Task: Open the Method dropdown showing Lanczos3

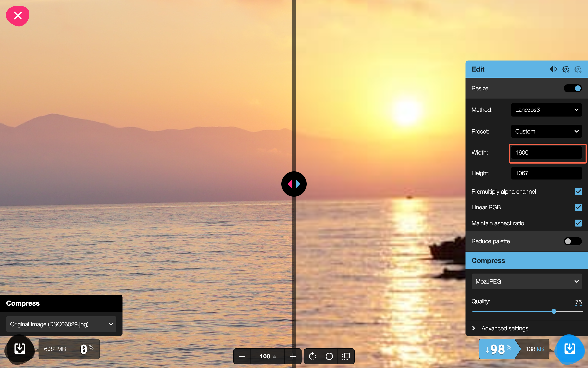Action: click(x=546, y=110)
